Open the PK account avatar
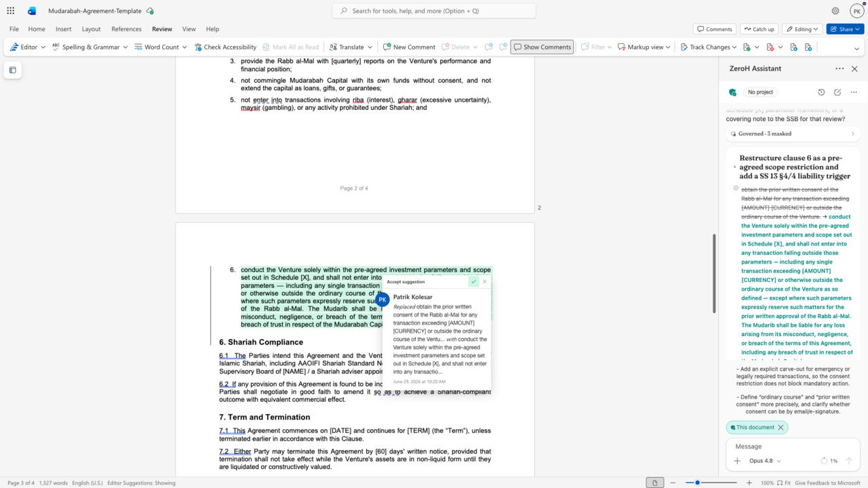Viewport: 868px width, 488px height. (x=856, y=11)
